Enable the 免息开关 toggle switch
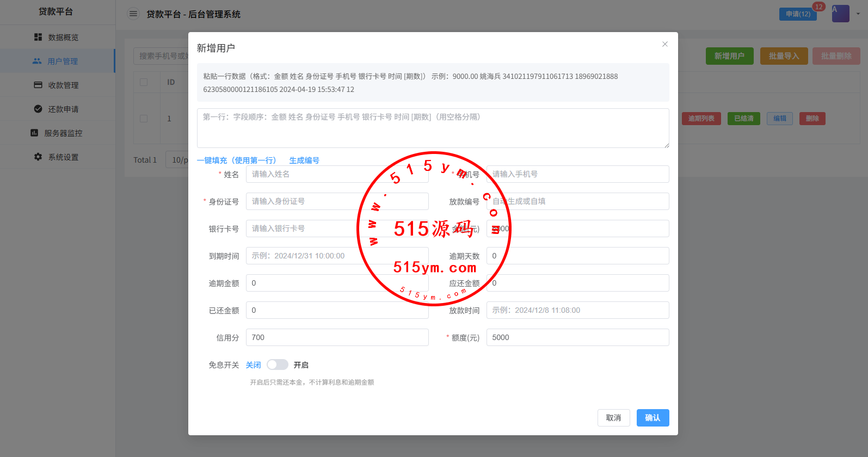This screenshot has height=457, width=868. click(x=277, y=365)
